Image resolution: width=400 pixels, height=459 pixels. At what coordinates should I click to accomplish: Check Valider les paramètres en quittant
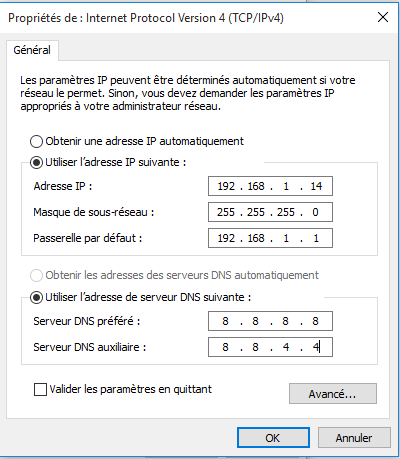pos(40,389)
